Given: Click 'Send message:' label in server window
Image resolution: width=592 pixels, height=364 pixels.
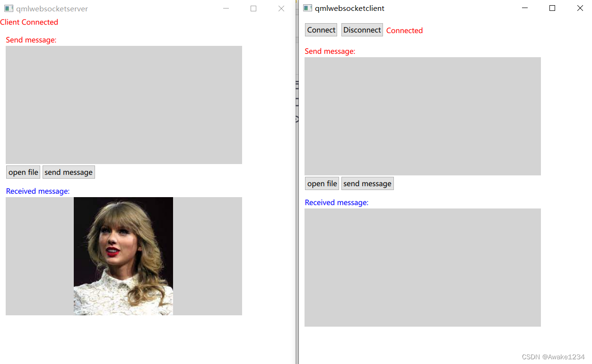Looking at the screenshot, I should pyautogui.click(x=31, y=40).
